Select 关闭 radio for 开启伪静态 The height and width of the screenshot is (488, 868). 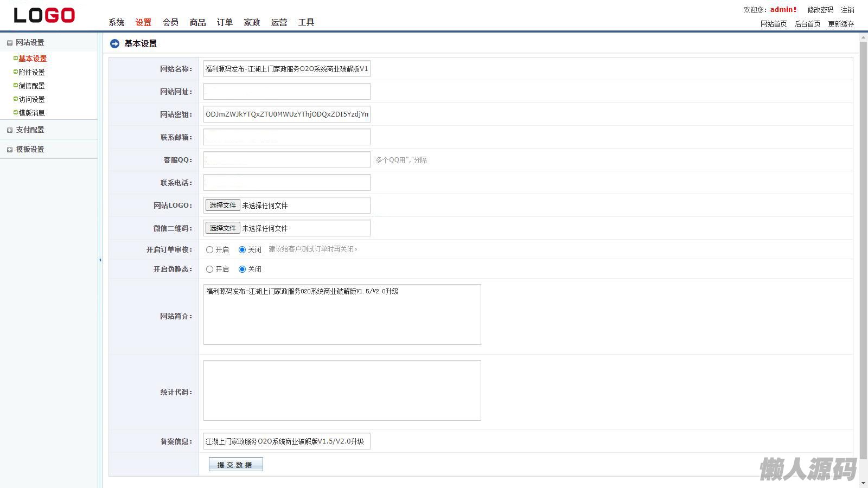click(242, 269)
